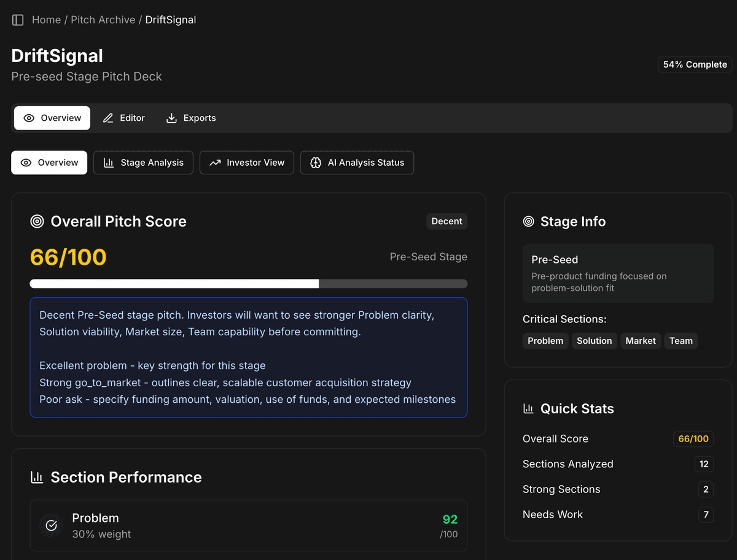
Task: Select the Market critical section pill
Action: pos(640,340)
